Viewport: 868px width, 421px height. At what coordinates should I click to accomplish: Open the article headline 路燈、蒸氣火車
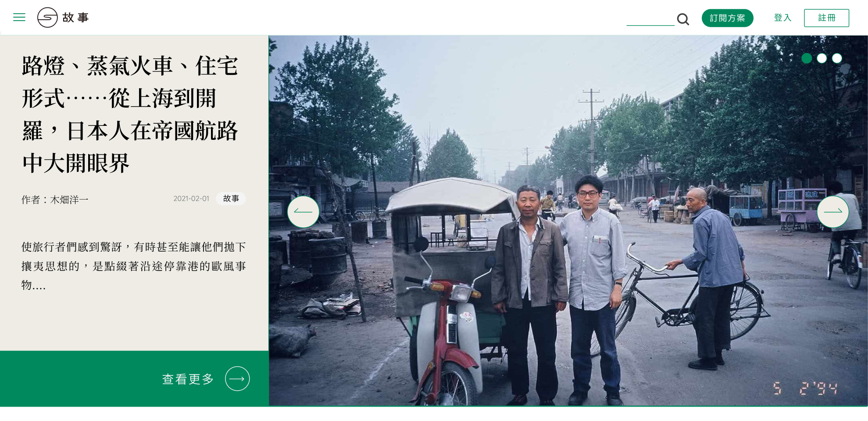coord(130,114)
